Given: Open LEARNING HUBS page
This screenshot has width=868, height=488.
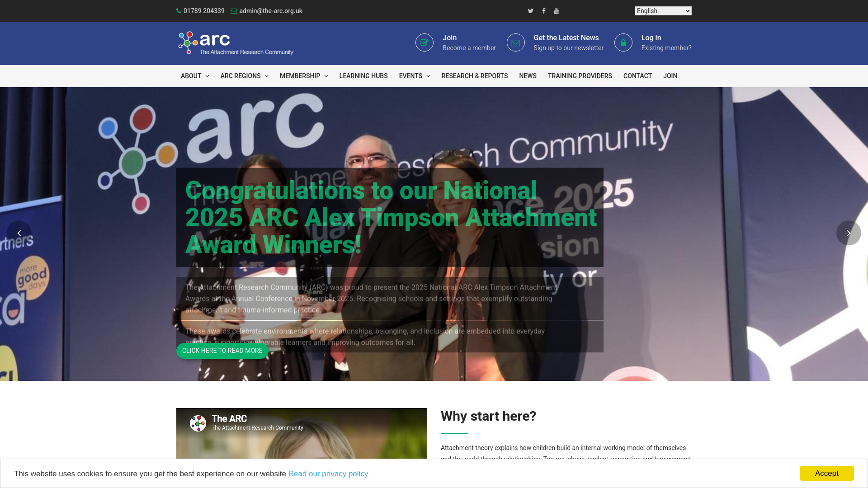Looking at the screenshot, I should [x=363, y=76].
